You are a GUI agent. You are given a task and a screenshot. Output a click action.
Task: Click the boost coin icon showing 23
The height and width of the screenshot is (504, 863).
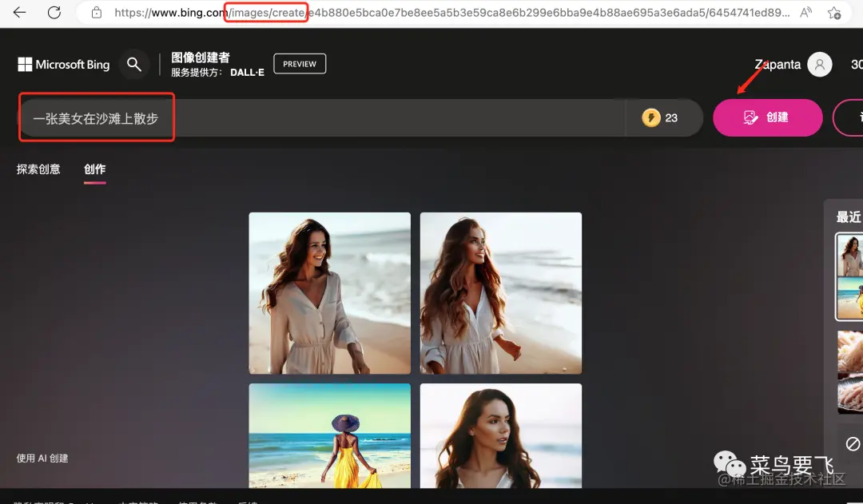pos(651,117)
